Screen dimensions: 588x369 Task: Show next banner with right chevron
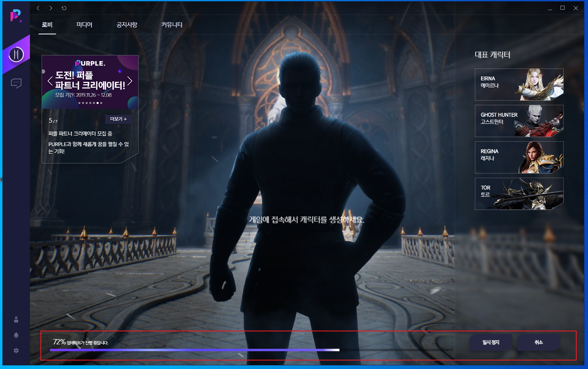(130, 81)
